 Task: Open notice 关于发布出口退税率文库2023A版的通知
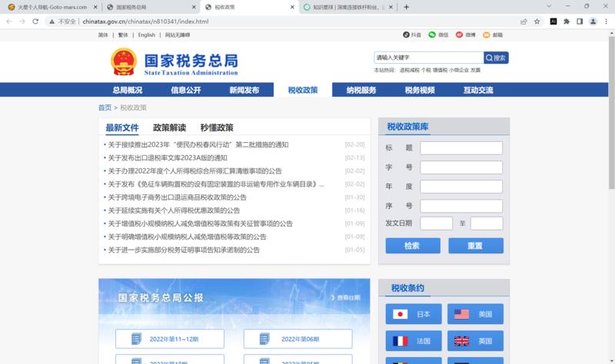coord(168,158)
